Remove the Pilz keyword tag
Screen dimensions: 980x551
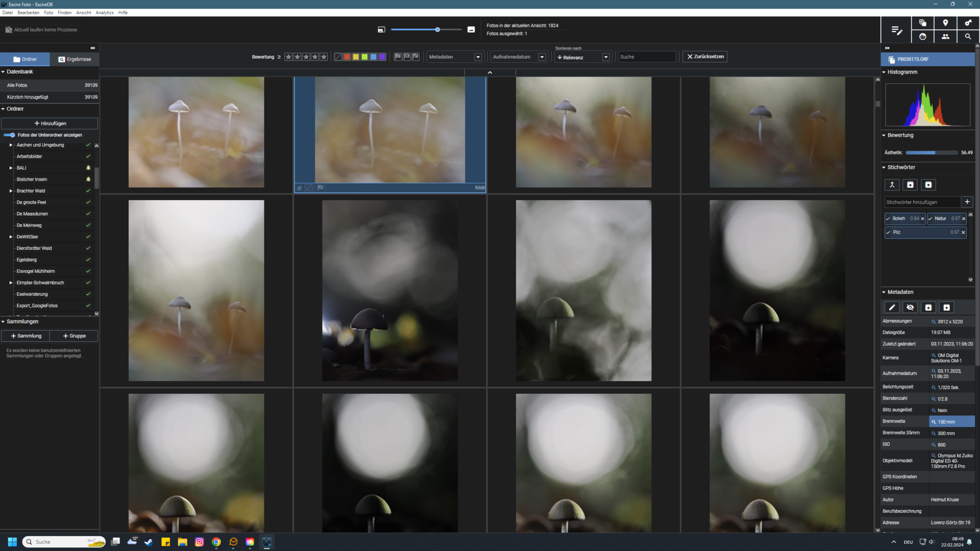pos(963,232)
